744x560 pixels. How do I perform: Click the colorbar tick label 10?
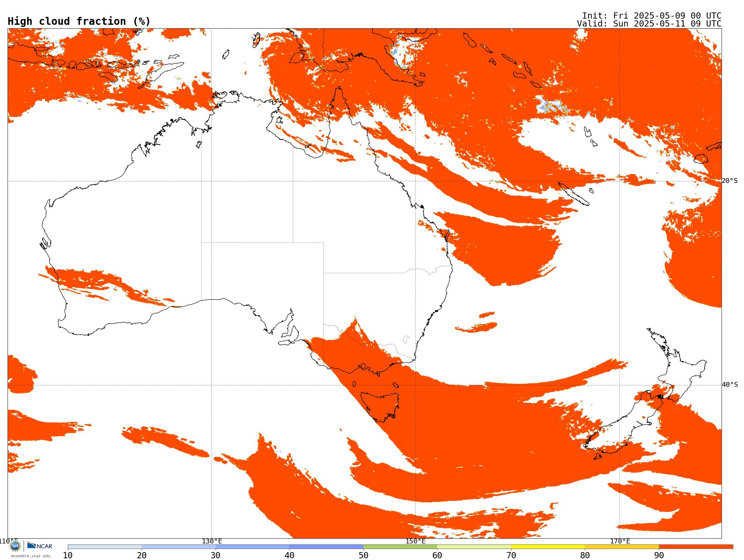tap(68, 556)
